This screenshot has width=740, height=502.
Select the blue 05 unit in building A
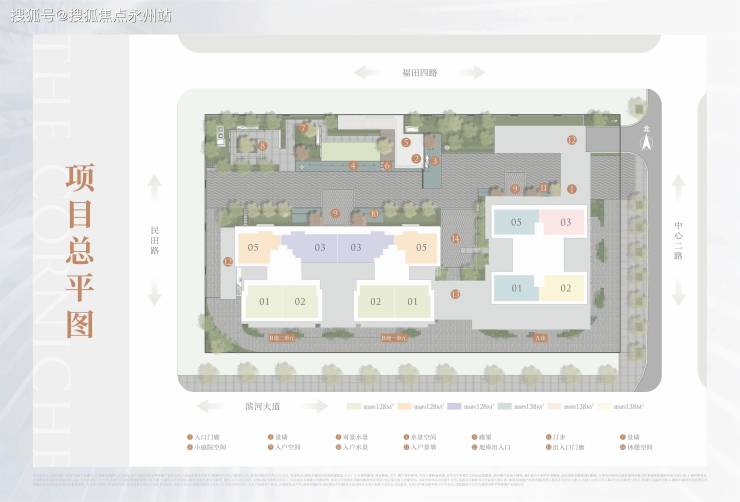tap(516, 222)
